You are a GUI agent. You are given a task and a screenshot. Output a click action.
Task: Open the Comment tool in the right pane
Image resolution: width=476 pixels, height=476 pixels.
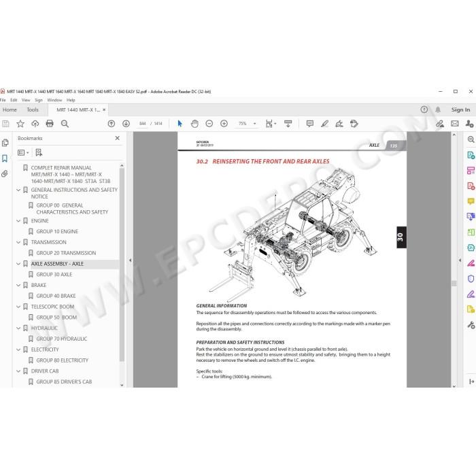[471, 201]
